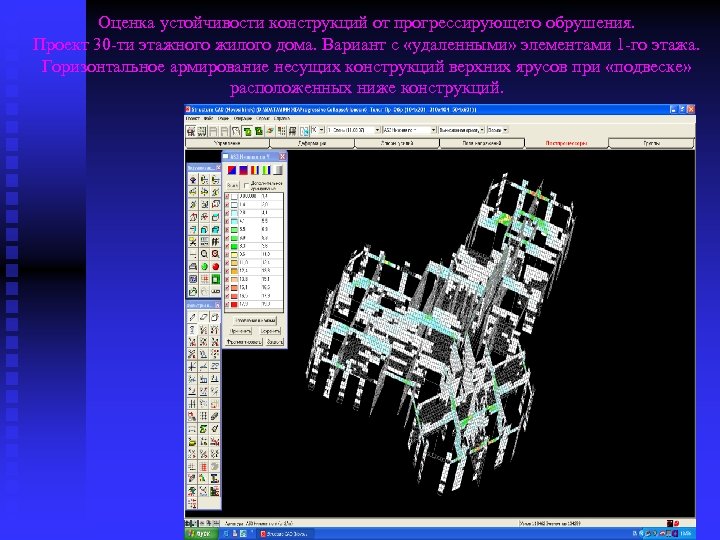Click the red 17.9 color swatch
Screen dimensions: 720x540
pyautogui.click(x=234, y=304)
